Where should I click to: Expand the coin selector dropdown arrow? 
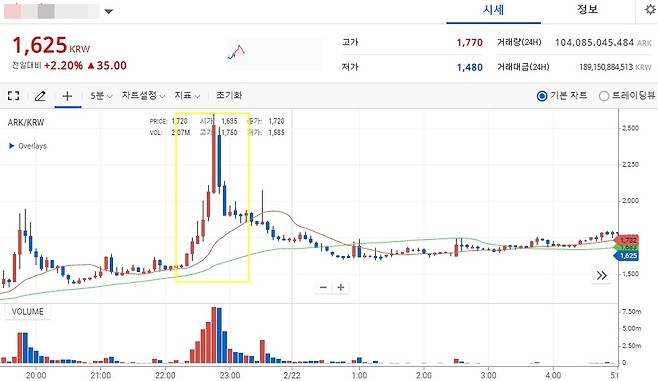click(109, 11)
